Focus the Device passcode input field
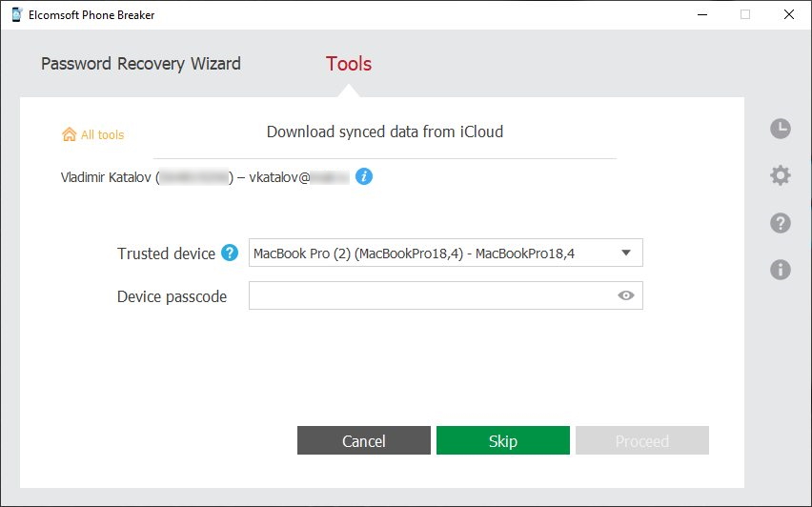This screenshot has height=507, width=812. [x=446, y=295]
